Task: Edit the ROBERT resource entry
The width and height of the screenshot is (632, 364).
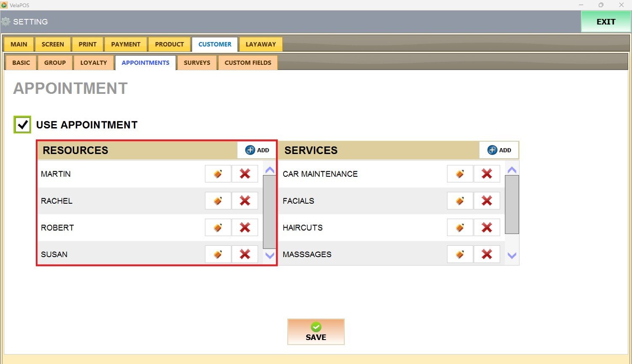Action: [218, 228]
